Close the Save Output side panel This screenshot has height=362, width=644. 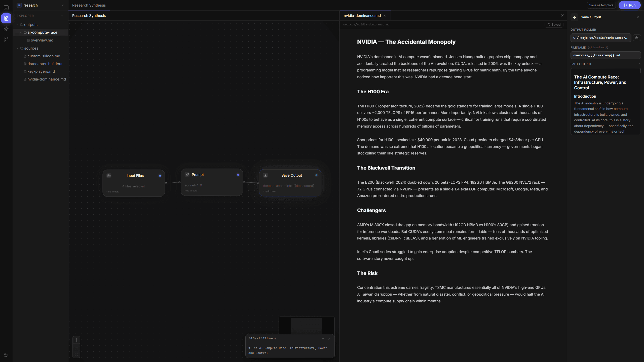(638, 17)
